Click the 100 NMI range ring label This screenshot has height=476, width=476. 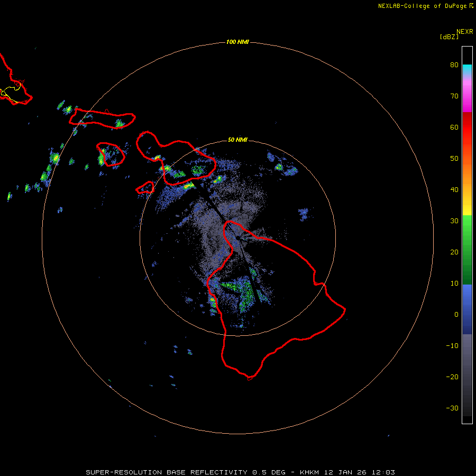click(x=237, y=42)
